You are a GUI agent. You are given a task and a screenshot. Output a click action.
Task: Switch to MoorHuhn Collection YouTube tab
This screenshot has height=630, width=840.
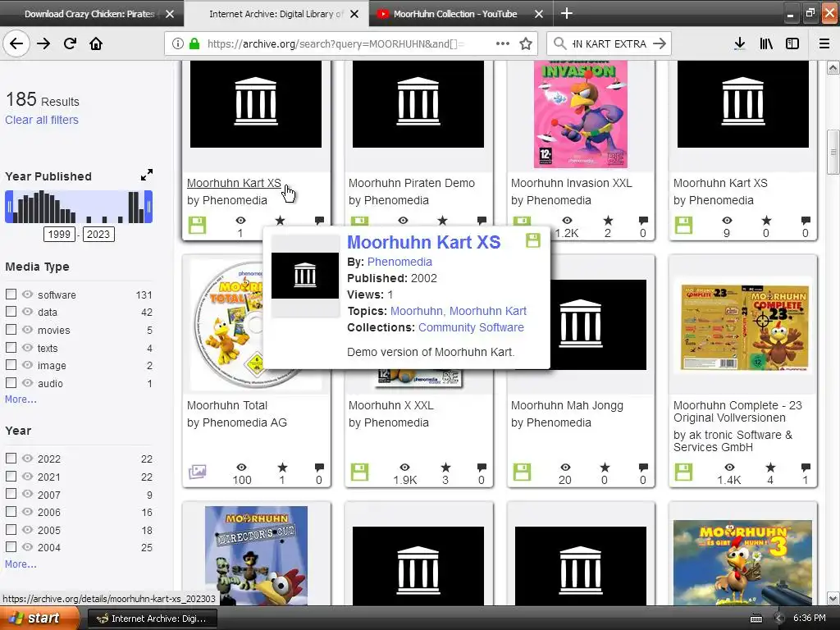tap(454, 14)
